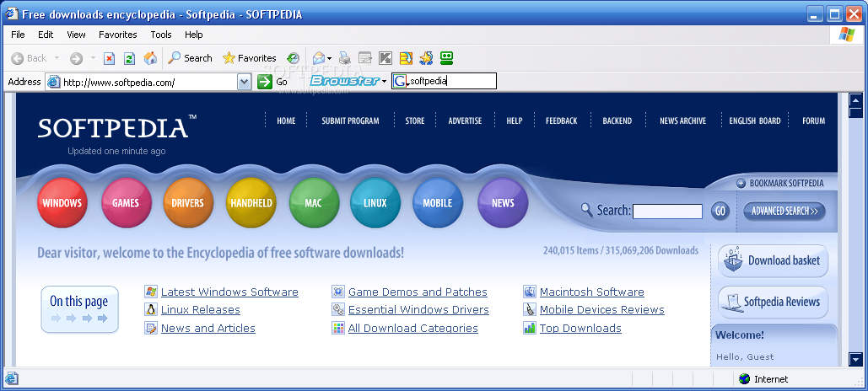Open the Back button history dropdown
868x391 pixels.
coord(57,58)
